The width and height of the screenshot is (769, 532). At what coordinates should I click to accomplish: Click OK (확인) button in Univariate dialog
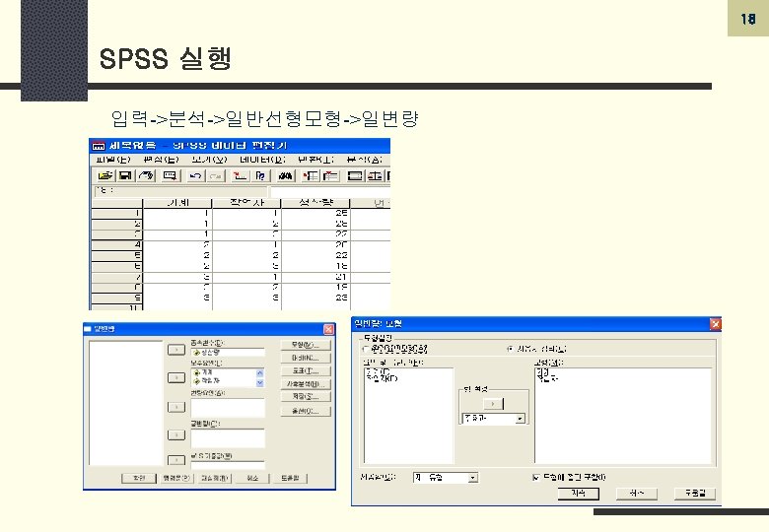pos(139,478)
